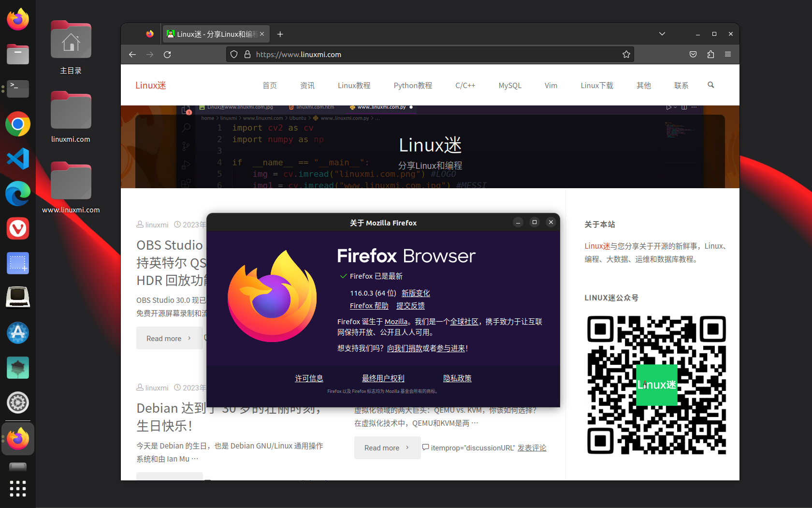812x508 pixels.
Task: Open the 首页 navigation item
Action: 270,86
